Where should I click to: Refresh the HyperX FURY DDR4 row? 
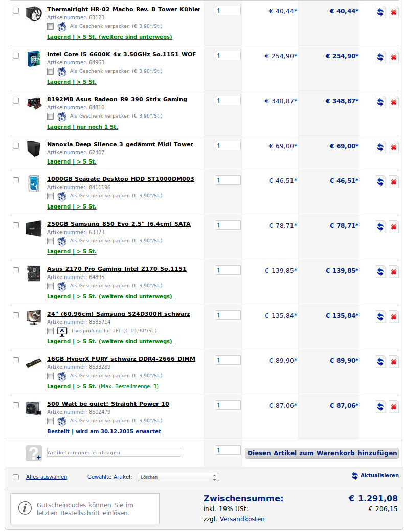point(380,362)
